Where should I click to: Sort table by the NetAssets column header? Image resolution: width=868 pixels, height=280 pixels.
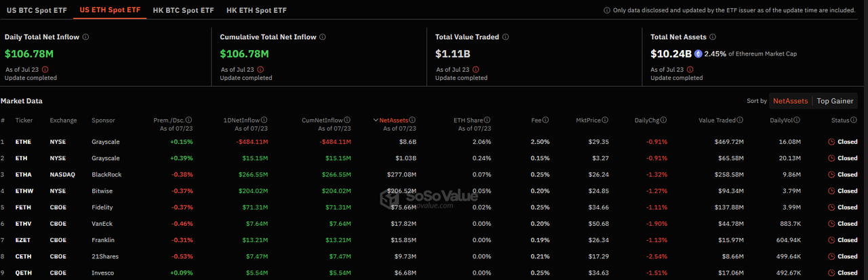tap(393, 120)
